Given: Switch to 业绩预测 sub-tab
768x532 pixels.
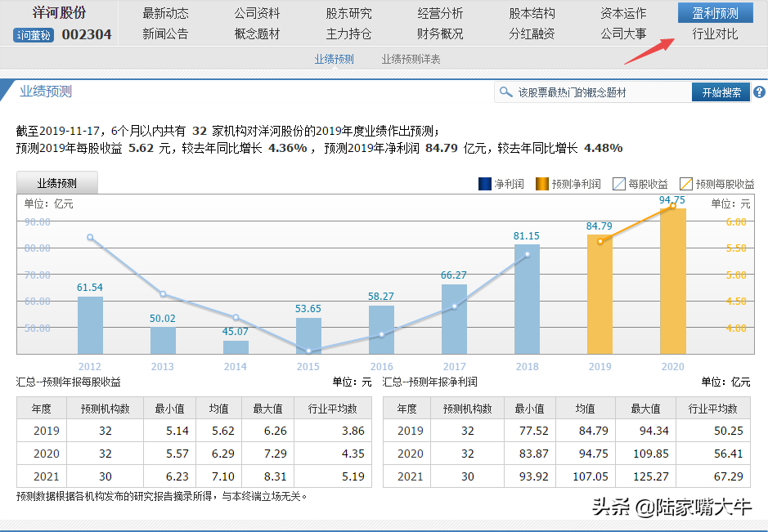Looking at the screenshot, I should 334,59.
